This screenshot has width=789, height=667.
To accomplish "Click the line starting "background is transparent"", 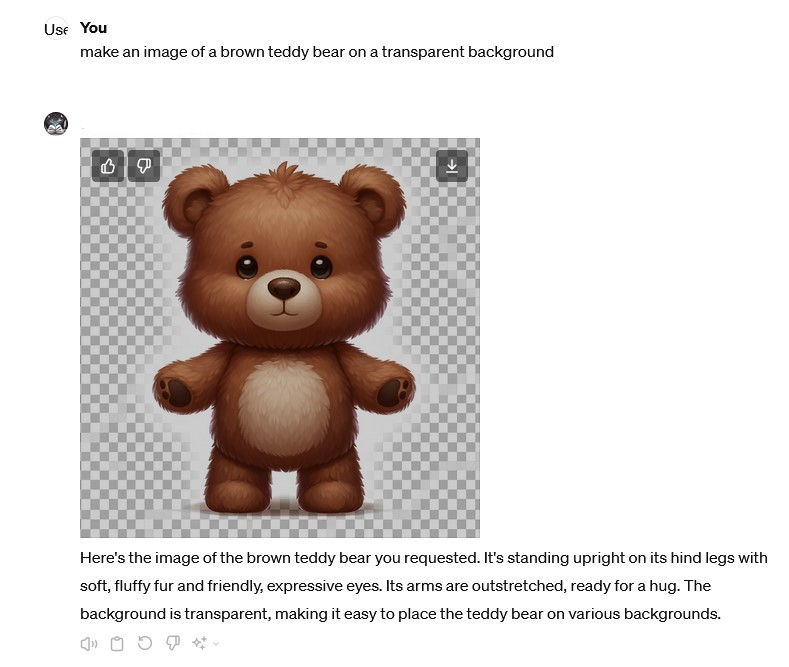I will click(401, 614).
